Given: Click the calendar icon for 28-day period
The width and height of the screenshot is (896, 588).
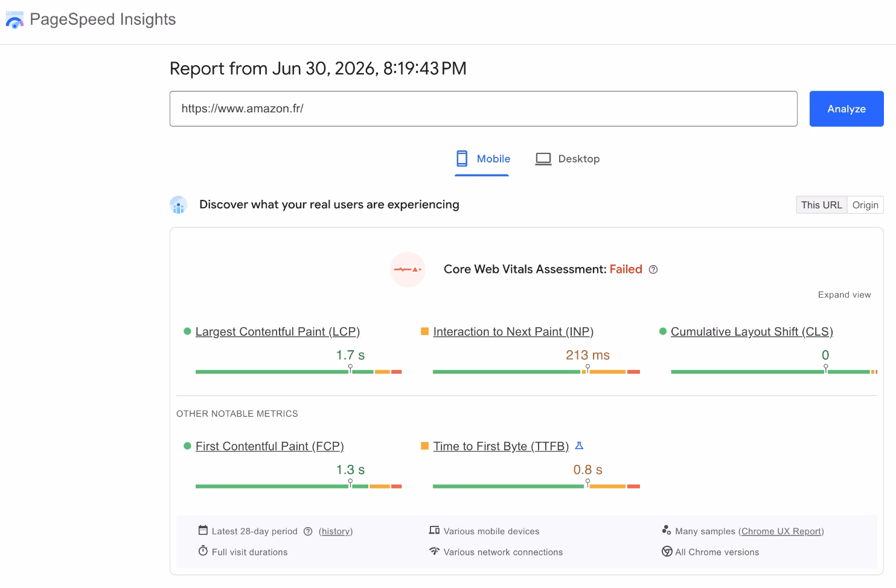Looking at the screenshot, I should click(203, 531).
